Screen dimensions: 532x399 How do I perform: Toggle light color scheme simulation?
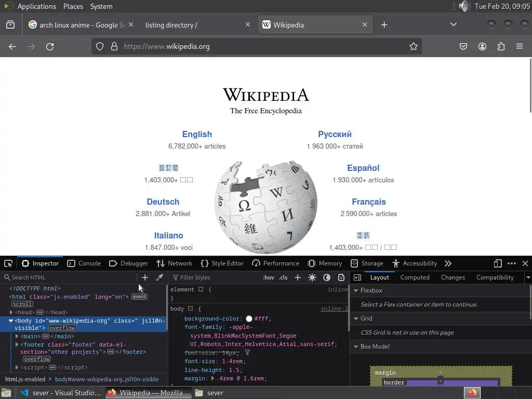coord(312,277)
